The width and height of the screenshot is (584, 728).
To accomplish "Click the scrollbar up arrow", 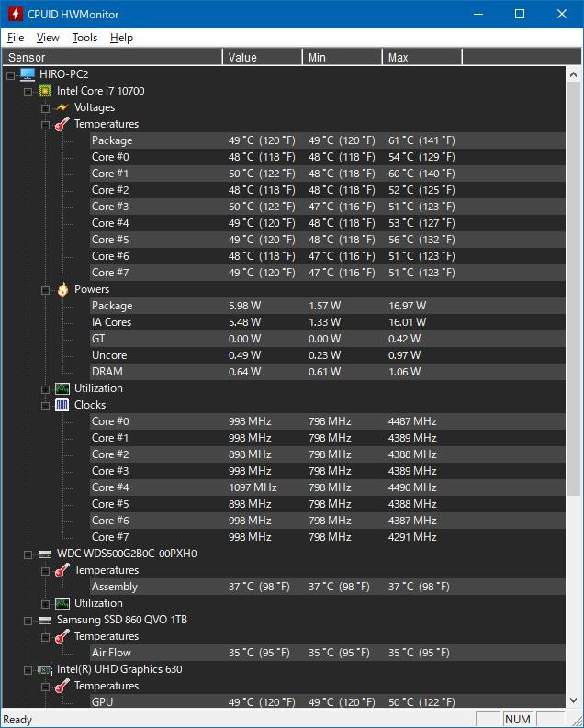I will (573, 74).
